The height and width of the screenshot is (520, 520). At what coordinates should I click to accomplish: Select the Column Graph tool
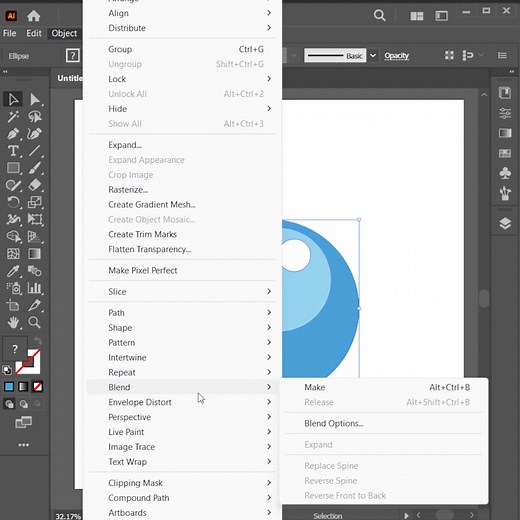(34, 288)
